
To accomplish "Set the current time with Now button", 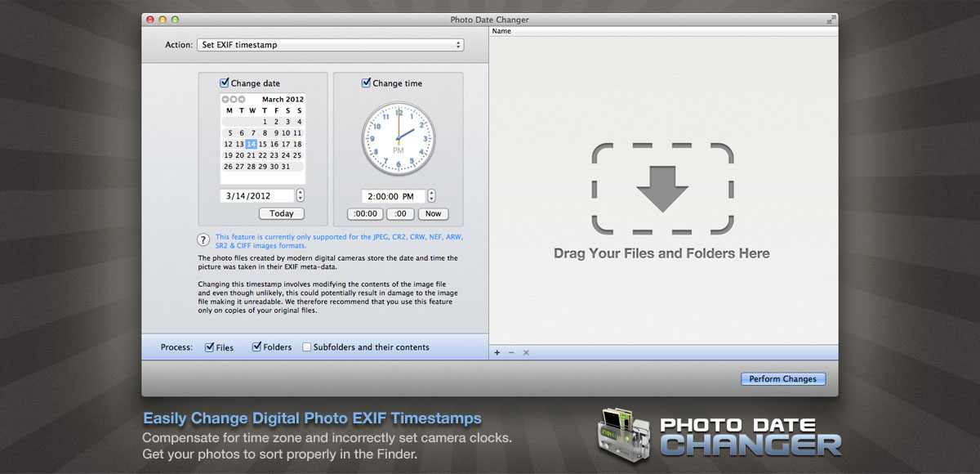I will (x=433, y=213).
